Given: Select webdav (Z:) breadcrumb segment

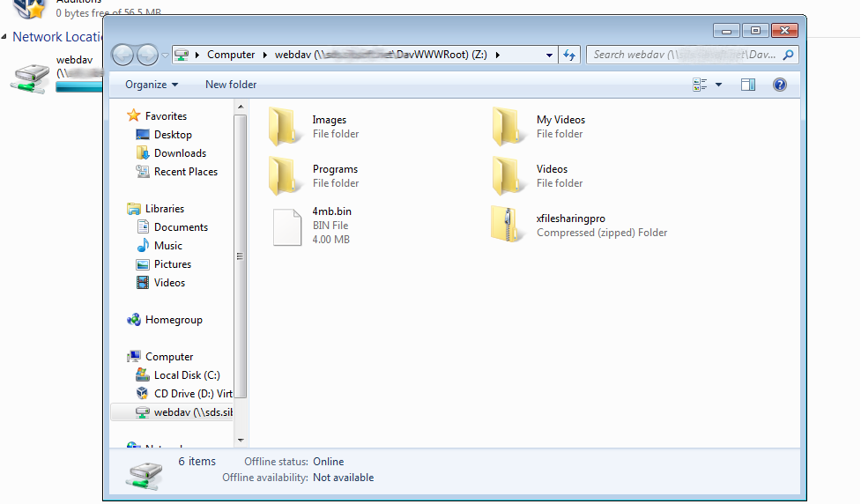Looking at the screenshot, I should pos(381,55).
